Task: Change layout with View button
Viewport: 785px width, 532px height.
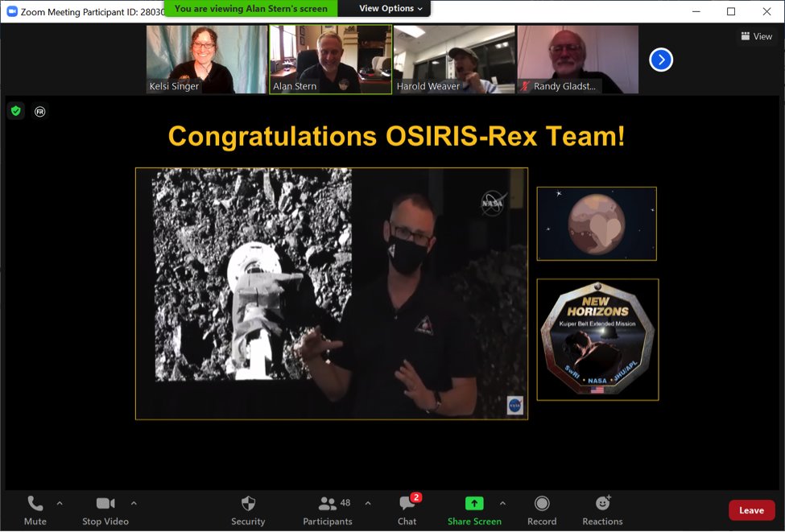Action: click(x=757, y=36)
